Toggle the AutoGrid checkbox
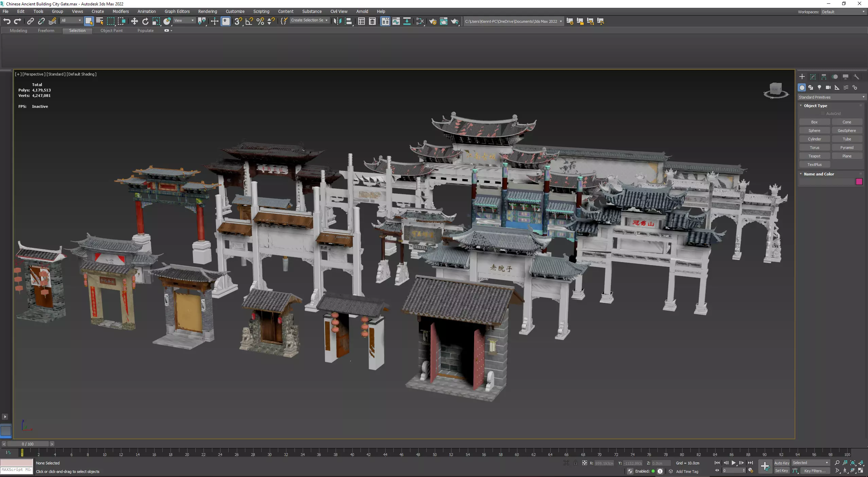Screen dimensions: 868x477 (x=823, y=114)
